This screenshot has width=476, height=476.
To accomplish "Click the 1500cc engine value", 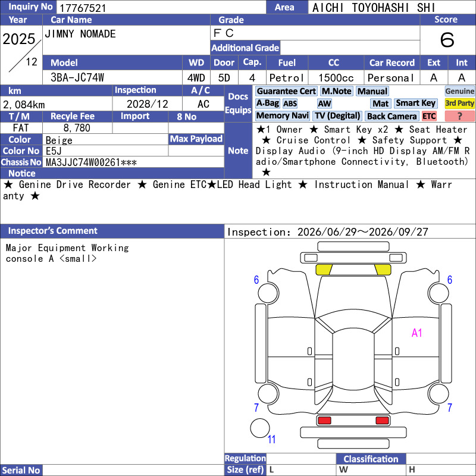I will (336, 78).
